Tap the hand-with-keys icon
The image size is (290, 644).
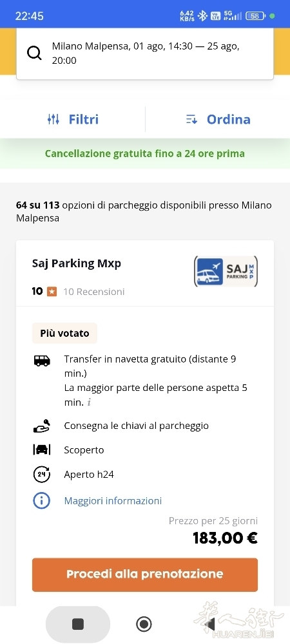pyautogui.click(x=41, y=426)
